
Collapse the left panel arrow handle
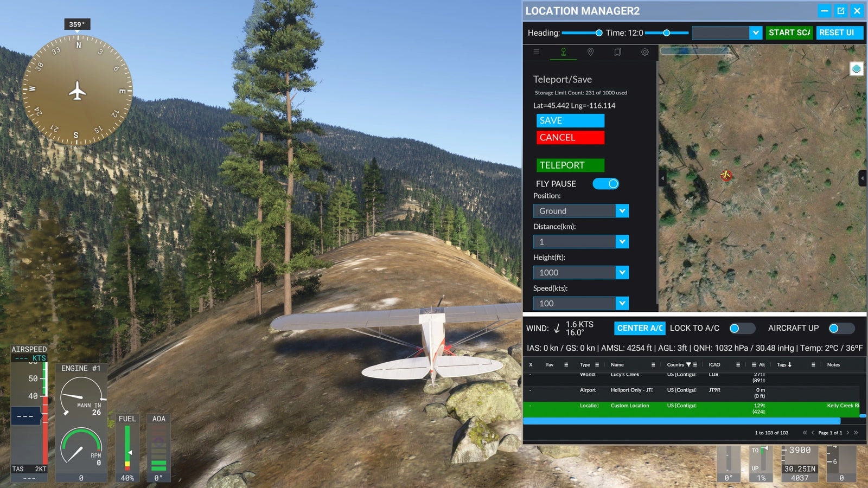point(662,178)
